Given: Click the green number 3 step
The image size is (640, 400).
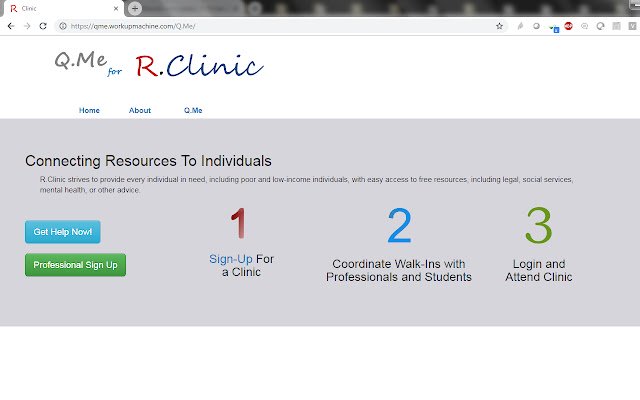Looking at the screenshot, I should pyautogui.click(x=539, y=225).
